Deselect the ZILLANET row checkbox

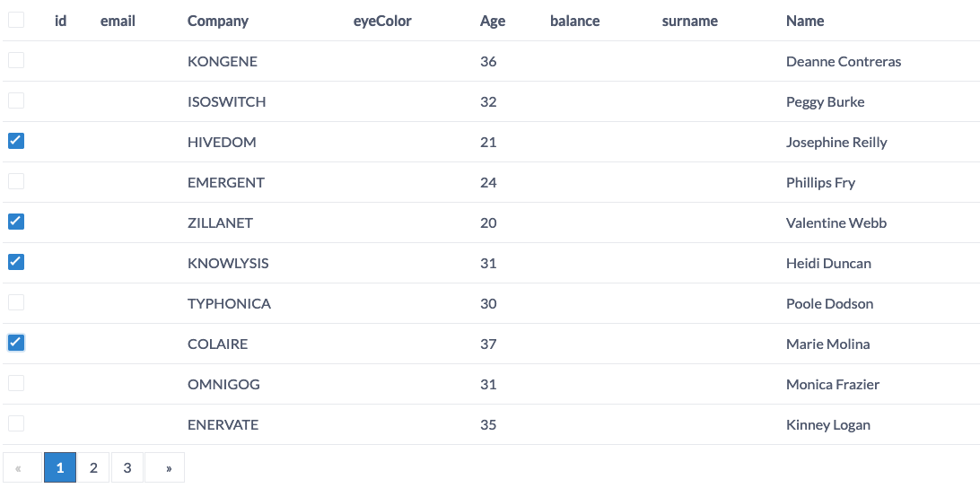(x=15, y=222)
